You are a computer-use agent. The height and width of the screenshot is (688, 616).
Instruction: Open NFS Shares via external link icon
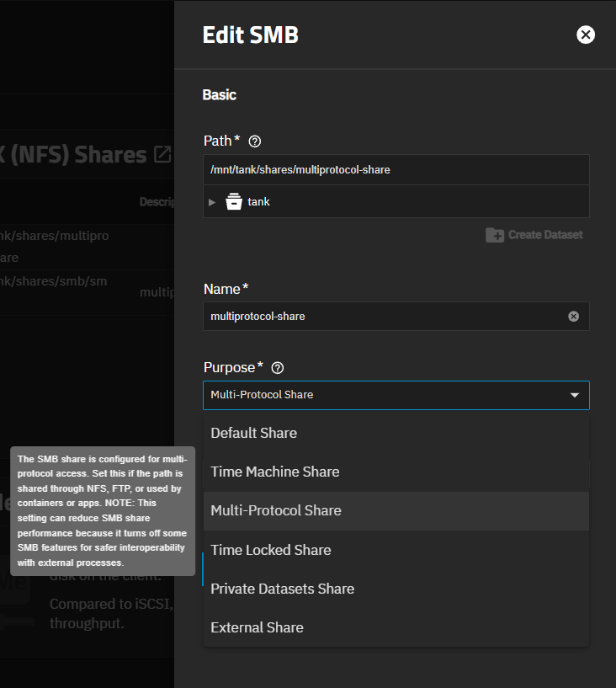(162, 155)
